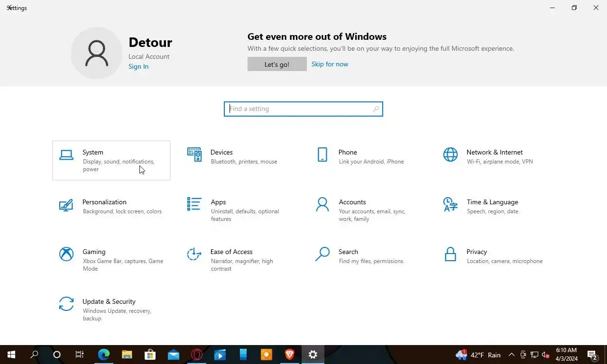The image size is (607, 364).
Task: Open Time & Language icon
Action: pyautogui.click(x=451, y=204)
